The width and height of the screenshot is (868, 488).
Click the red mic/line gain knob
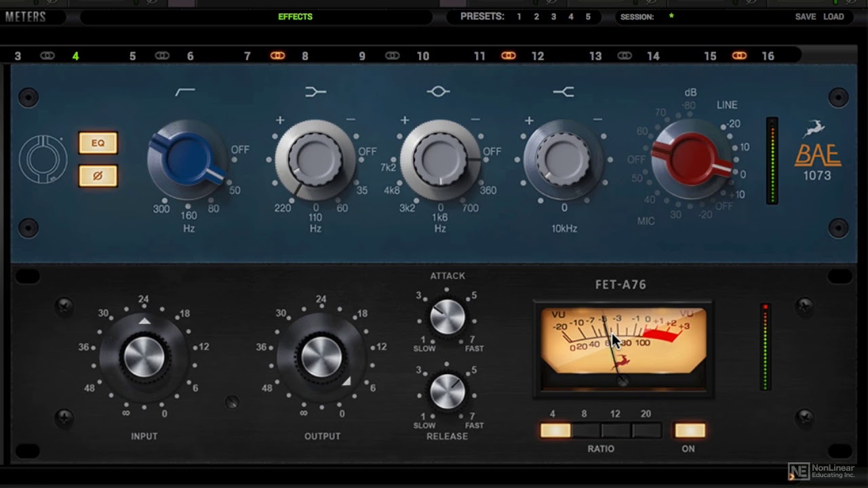coord(692,159)
